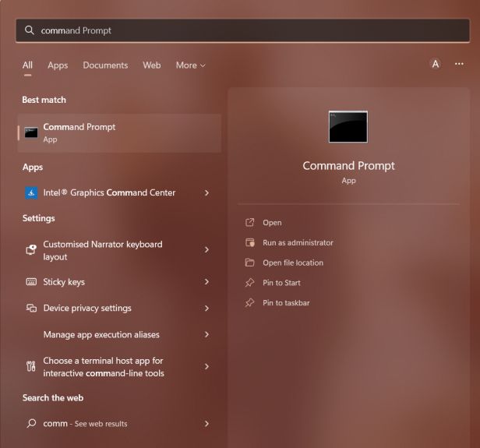This screenshot has width=480, height=448.
Task: Open Intel Graphics Command Center result
Action: coord(119,192)
